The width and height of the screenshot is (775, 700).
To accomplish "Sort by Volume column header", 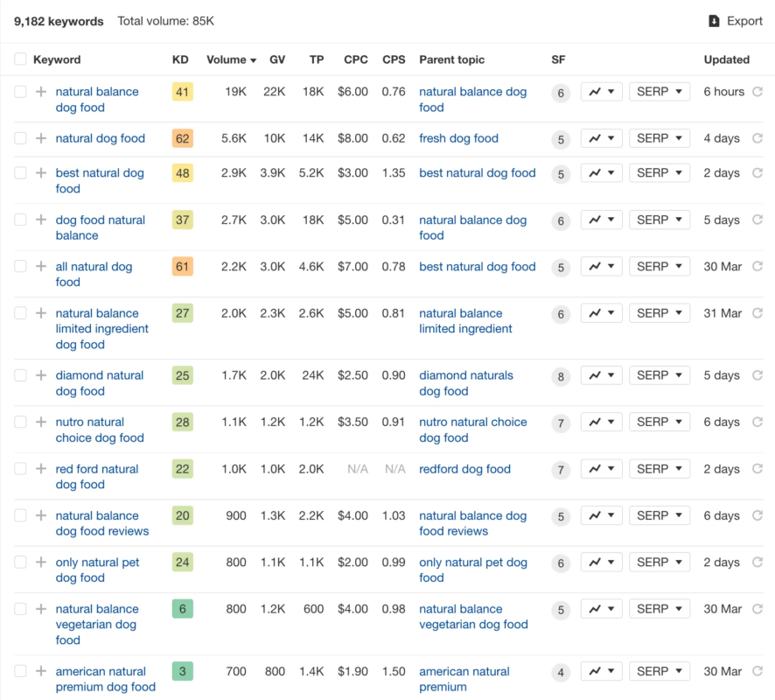I will (231, 59).
